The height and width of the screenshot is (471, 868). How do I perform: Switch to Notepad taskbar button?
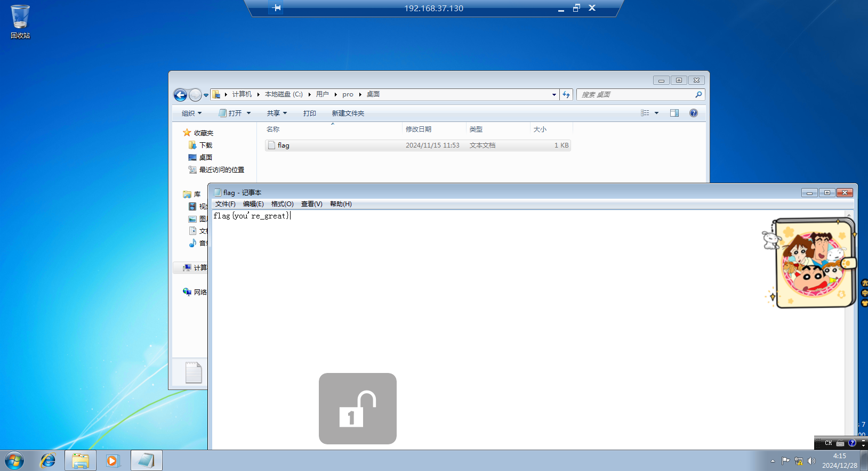[146, 460]
